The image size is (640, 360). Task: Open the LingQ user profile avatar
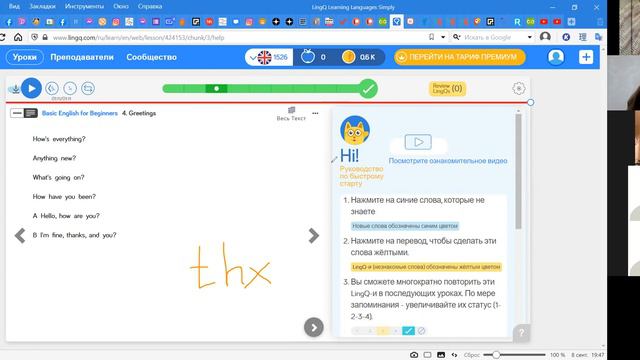coord(556,57)
